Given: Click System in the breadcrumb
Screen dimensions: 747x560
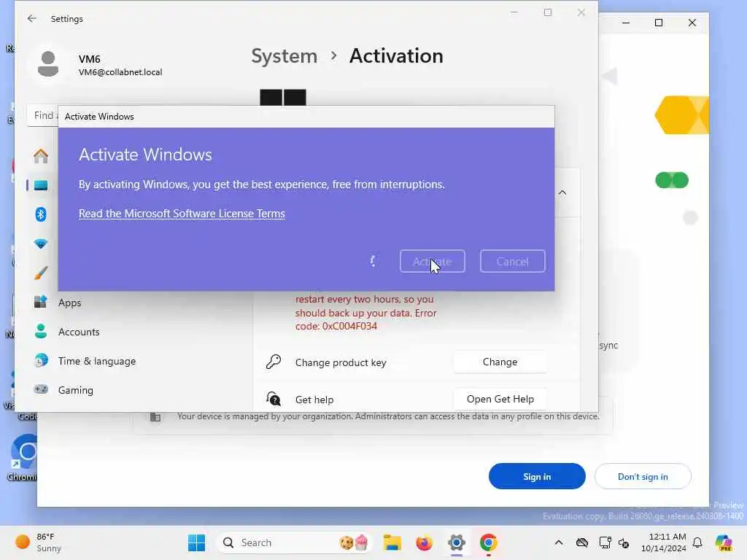Looking at the screenshot, I should tap(285, 56).
